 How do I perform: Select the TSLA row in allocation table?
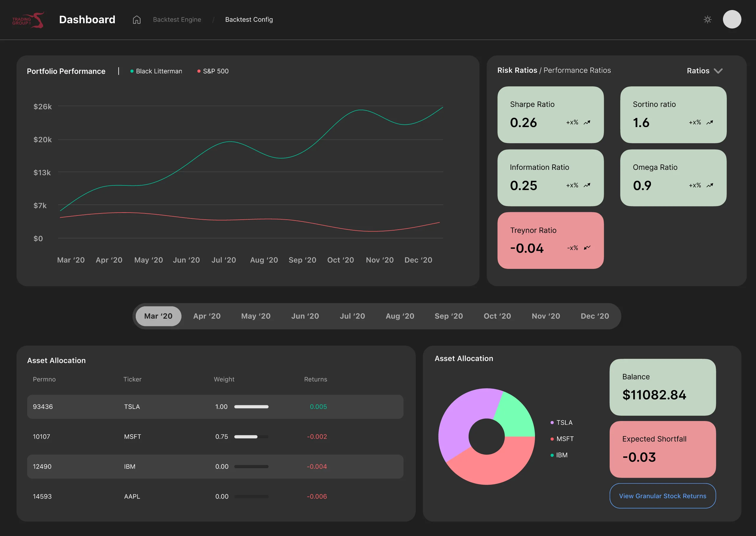[215, 407]
